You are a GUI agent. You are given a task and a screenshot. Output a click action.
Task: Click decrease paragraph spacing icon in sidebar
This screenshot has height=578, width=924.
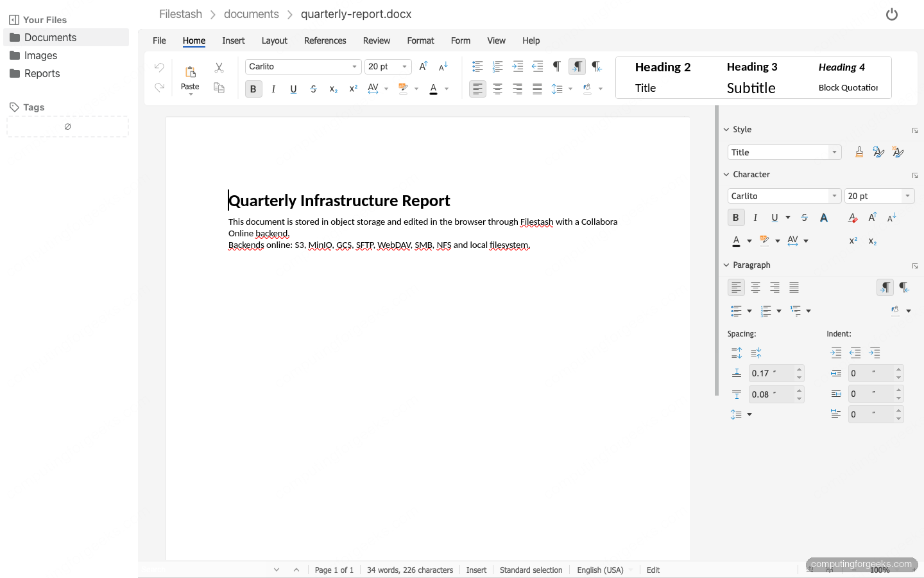click(756, 353)
